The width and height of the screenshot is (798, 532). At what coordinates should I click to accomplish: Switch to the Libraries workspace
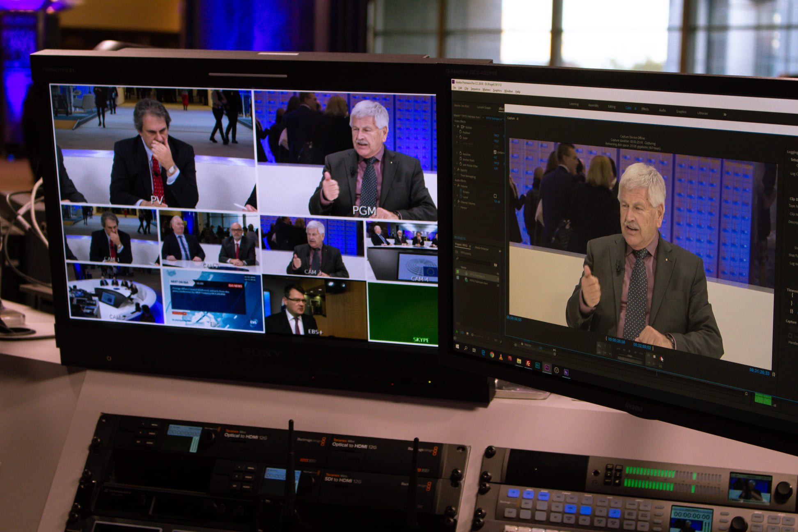tap(702, 113)
